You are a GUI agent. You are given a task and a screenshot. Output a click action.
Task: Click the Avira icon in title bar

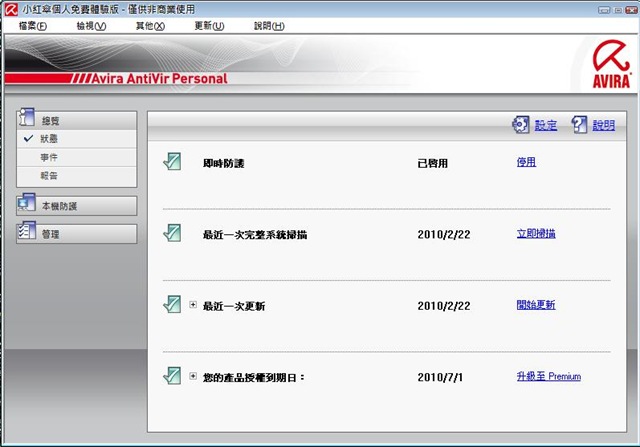tap(11, 9)
